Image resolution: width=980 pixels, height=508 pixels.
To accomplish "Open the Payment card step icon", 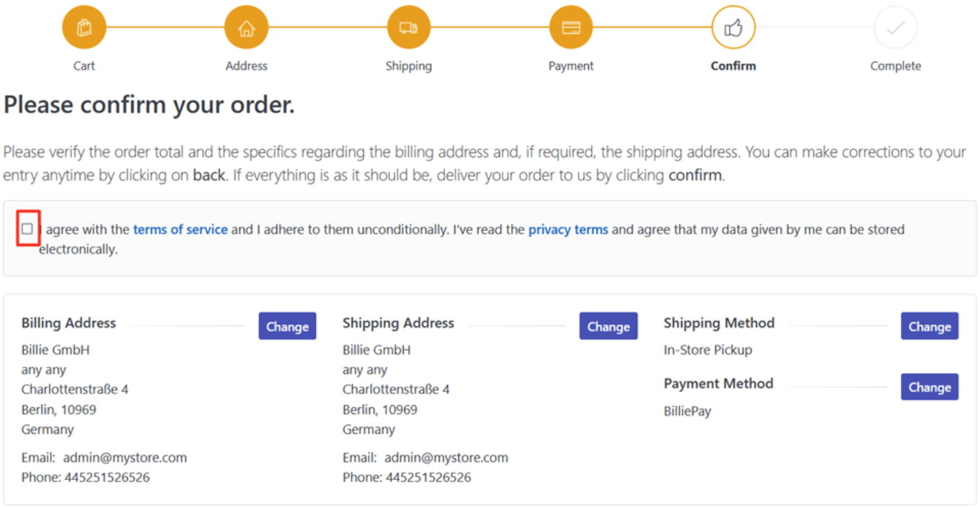I will tap(571, 28).
